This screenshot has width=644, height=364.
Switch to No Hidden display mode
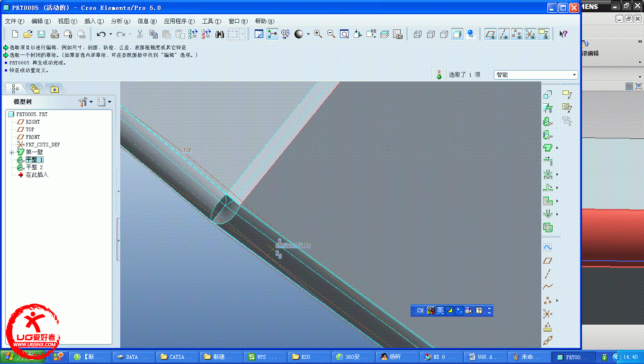tap(444, 34)
